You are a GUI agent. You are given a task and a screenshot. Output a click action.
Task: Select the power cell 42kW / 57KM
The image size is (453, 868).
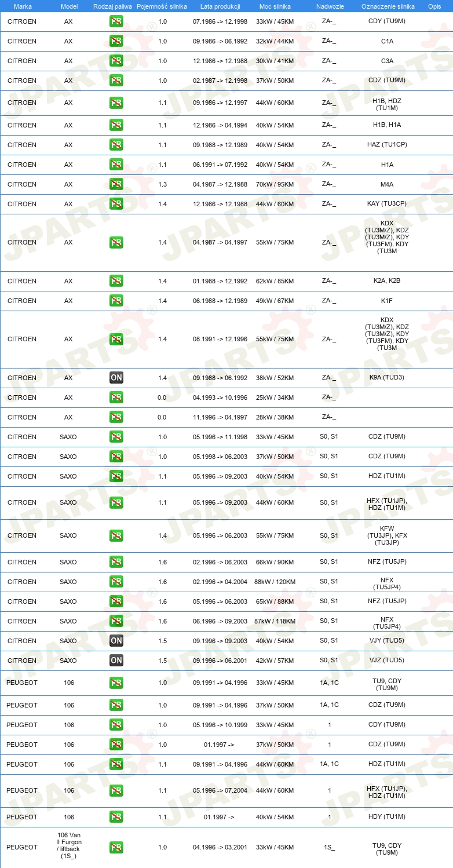coord(275,661)
